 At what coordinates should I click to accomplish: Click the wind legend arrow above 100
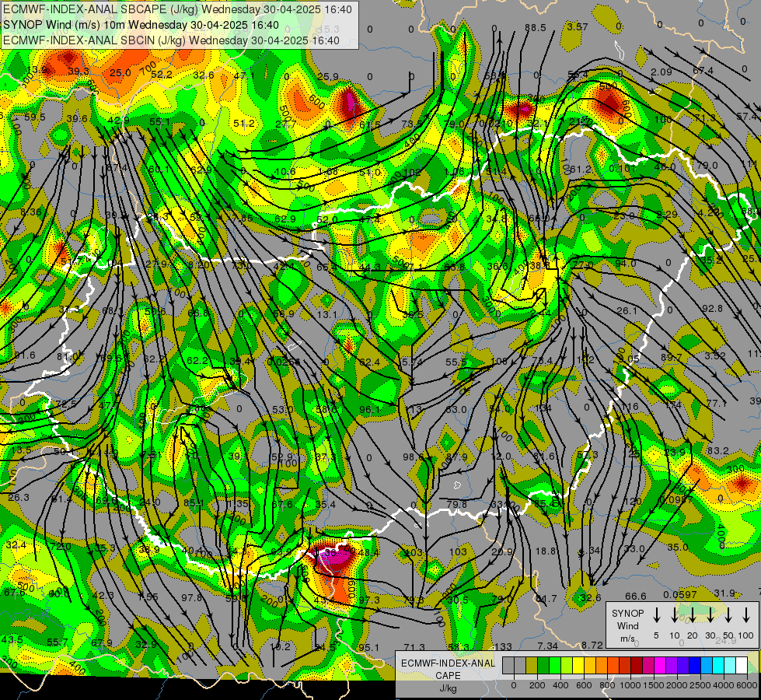pos(746,615)
